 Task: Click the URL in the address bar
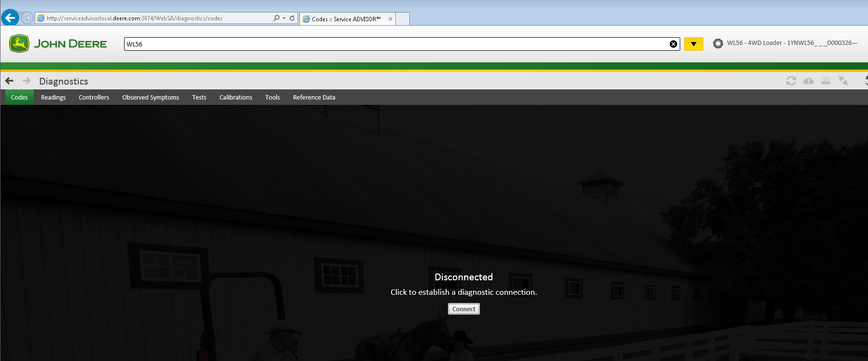pyautogui.click(x=135, y=18)
